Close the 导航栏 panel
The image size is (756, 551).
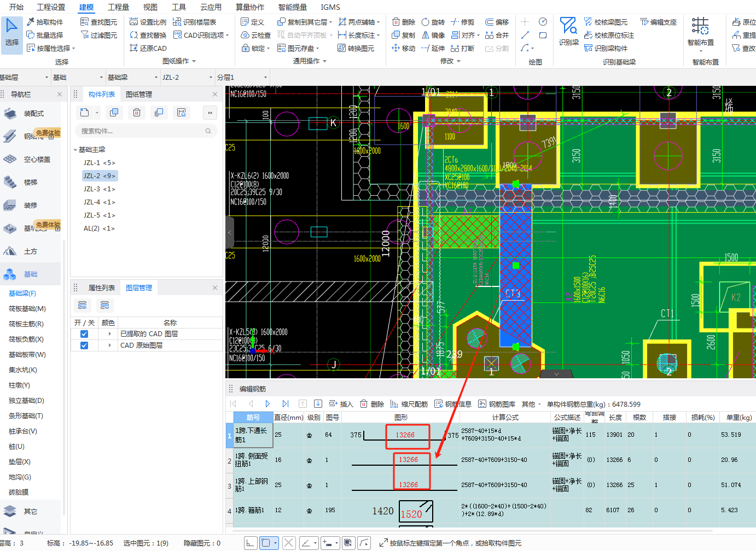(x=60, y=94)
